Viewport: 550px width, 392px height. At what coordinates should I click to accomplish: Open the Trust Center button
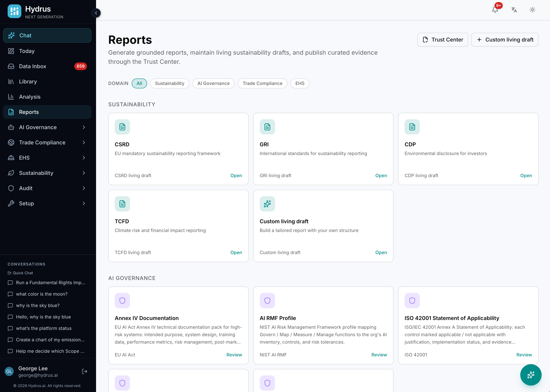tap(443, 40)
